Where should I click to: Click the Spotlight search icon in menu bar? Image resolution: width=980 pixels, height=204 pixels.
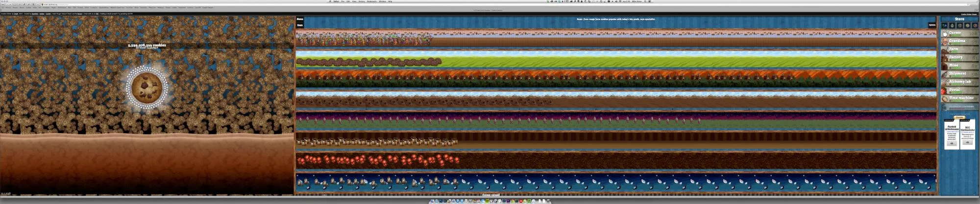[646, 1]
